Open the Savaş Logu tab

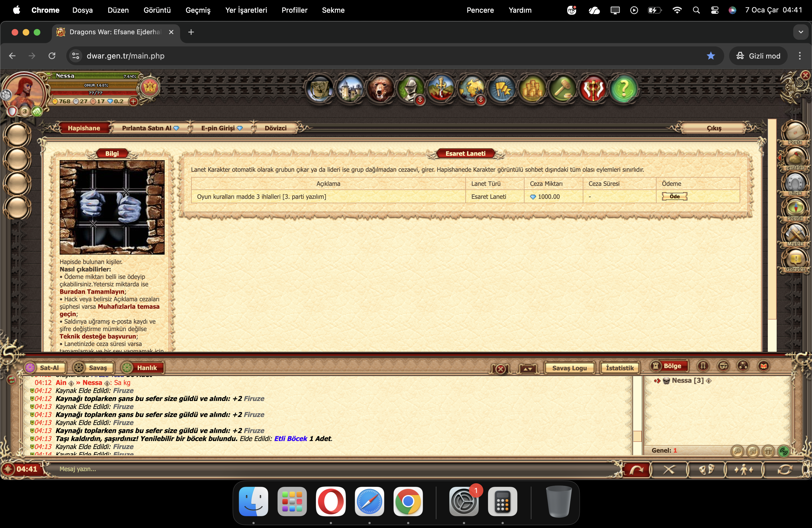pos(570,368)
